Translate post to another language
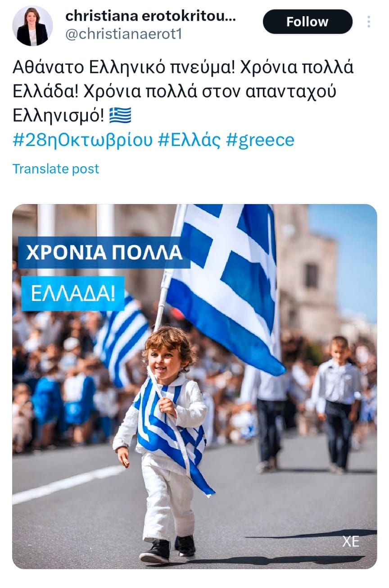The width and height of the screenshot is (389, 588). [55, 169]
